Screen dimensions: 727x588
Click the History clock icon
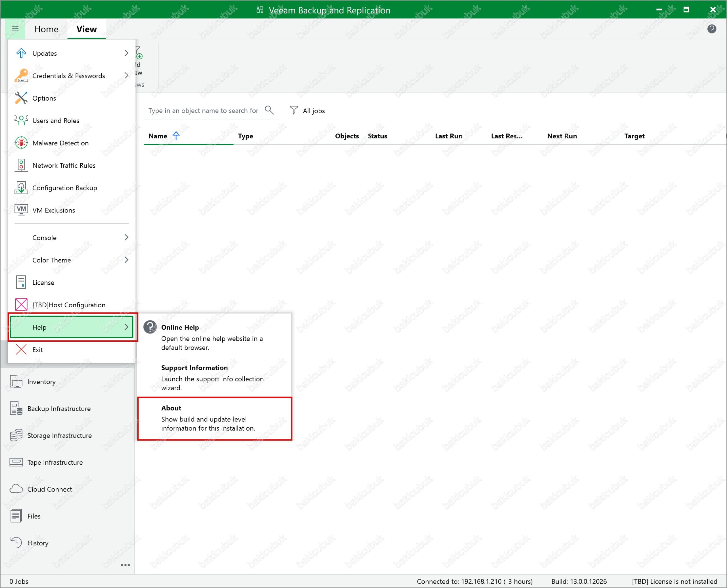[x=16, y=543]
